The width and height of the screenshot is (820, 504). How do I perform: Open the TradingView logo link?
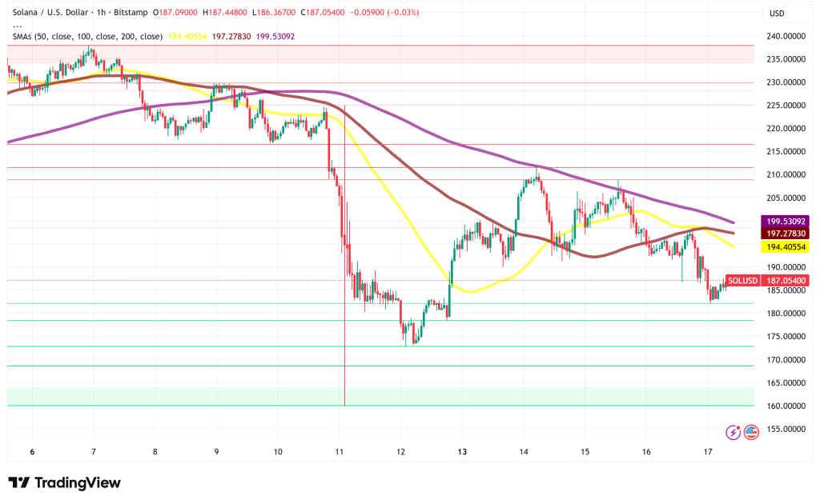click(x=64, y=482)
